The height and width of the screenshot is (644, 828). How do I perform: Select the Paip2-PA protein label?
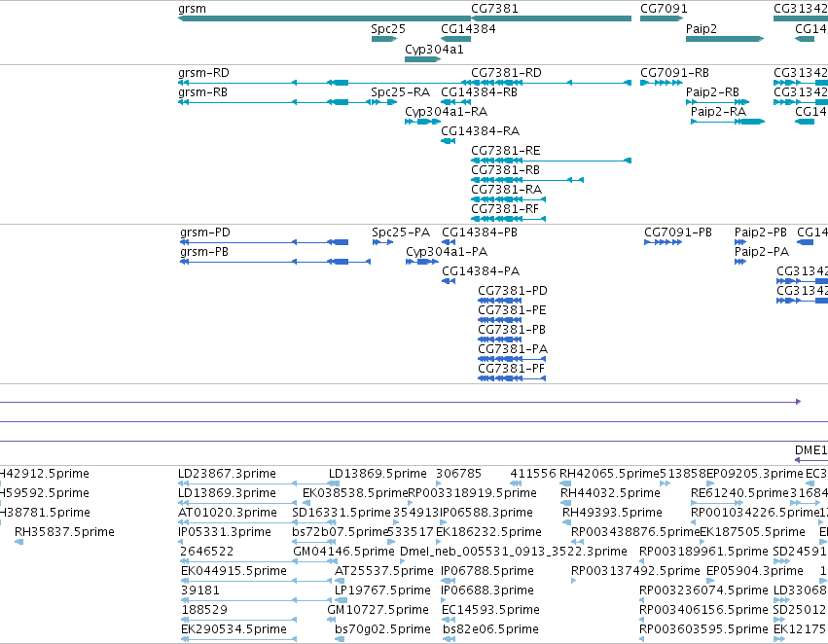pos(761,252)
